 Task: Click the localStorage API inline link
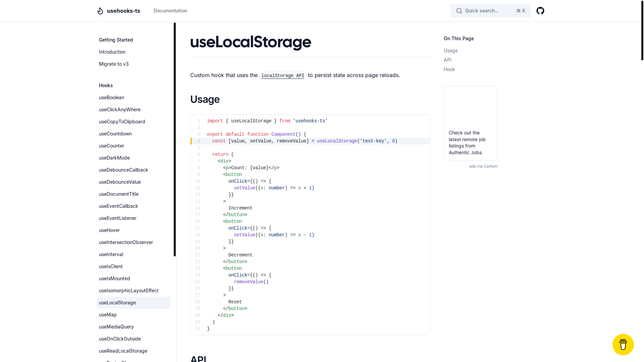[282, 76]
